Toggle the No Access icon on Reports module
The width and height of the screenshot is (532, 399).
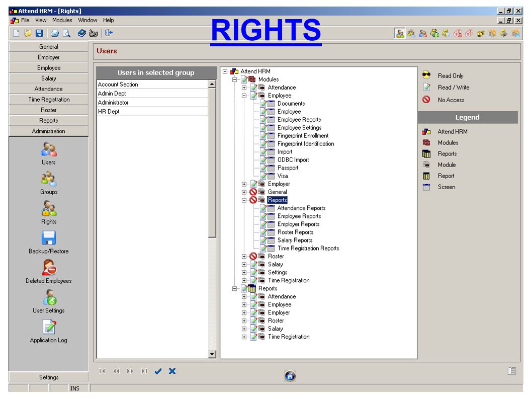click(x=253, y=200)
